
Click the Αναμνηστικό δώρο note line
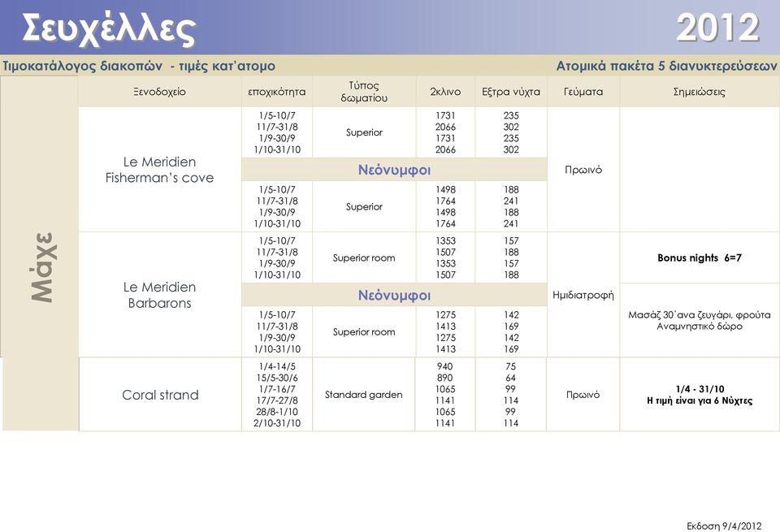click(x=700, y=327)
